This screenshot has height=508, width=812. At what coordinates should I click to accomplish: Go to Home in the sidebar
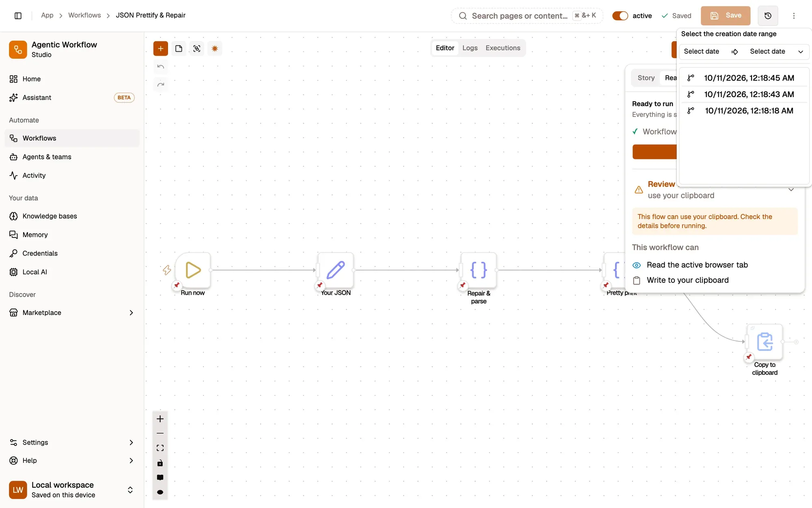(x=72, y=79)
